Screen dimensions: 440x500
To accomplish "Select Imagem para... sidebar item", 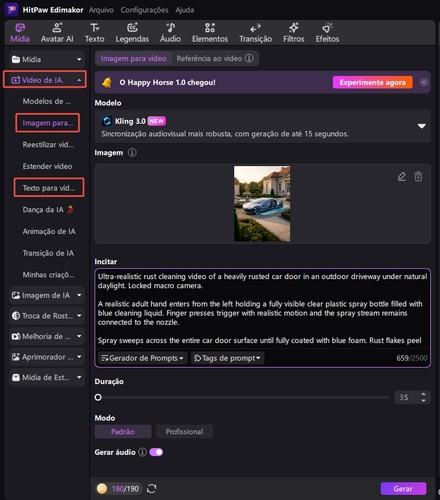I will click(48, 123).
